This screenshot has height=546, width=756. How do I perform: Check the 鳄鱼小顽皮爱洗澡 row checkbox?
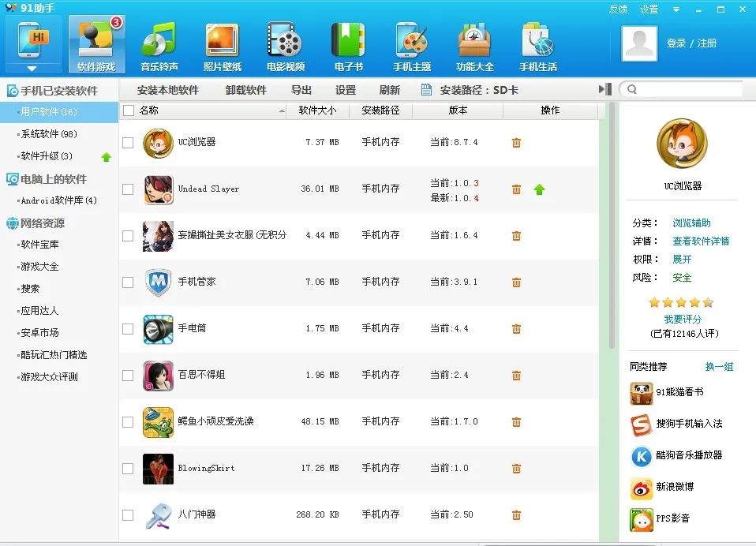tap(128, 422)
